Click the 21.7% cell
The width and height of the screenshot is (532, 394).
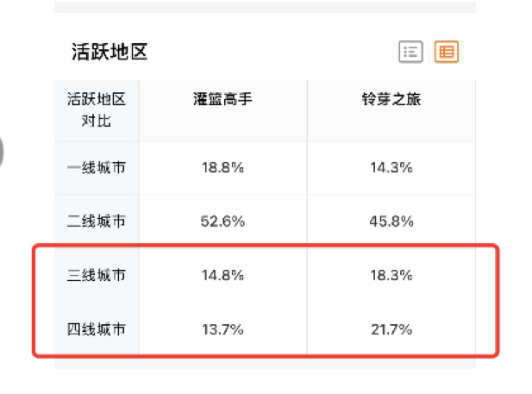[x=393, y=329]
